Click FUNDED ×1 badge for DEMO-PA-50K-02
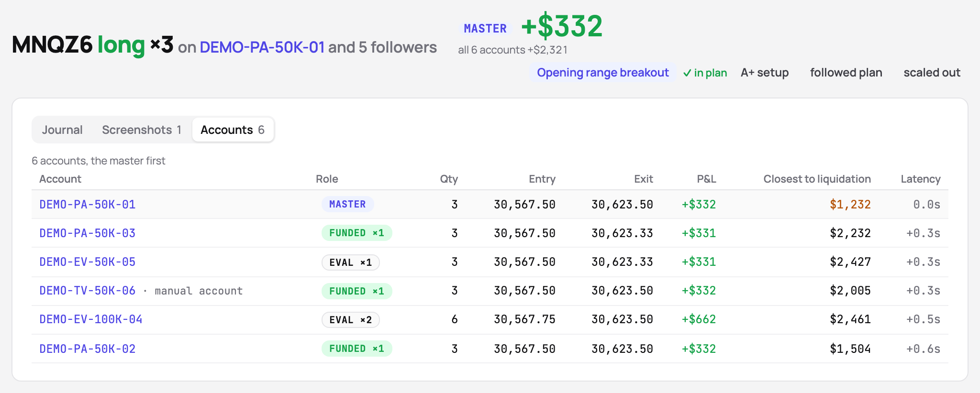 [356, 349]
